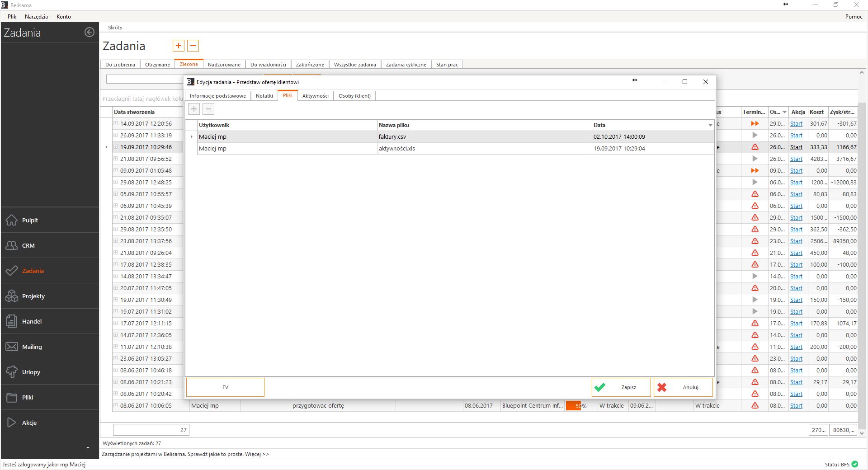
Task: Add a file with the dialog plus button
Action: [x=193, y=109]
